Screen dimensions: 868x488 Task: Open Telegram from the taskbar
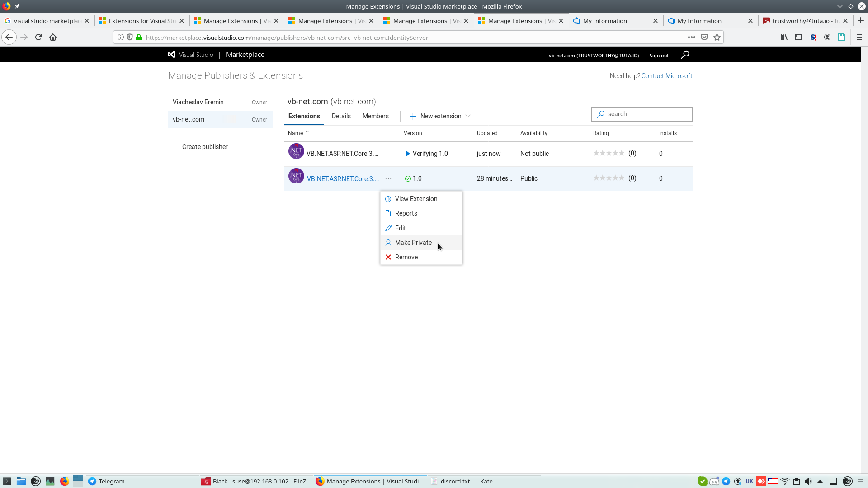tap(106, 481)
